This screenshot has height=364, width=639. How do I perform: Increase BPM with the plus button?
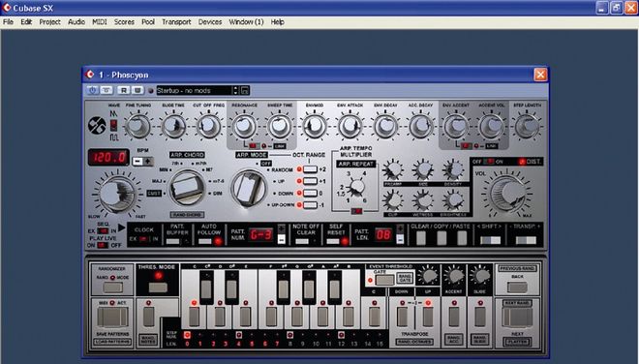pyautogui.click(x=147, y=161)
